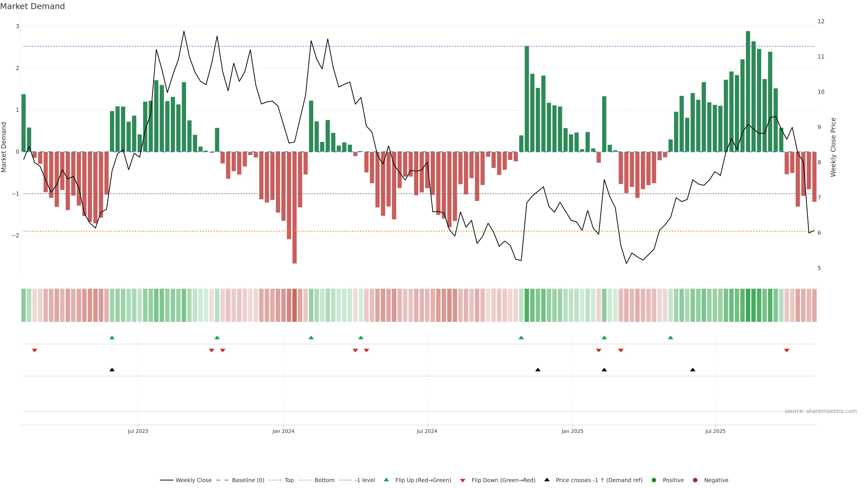
Task: Toggle the Top legend entry
Action: pos(289,480)
